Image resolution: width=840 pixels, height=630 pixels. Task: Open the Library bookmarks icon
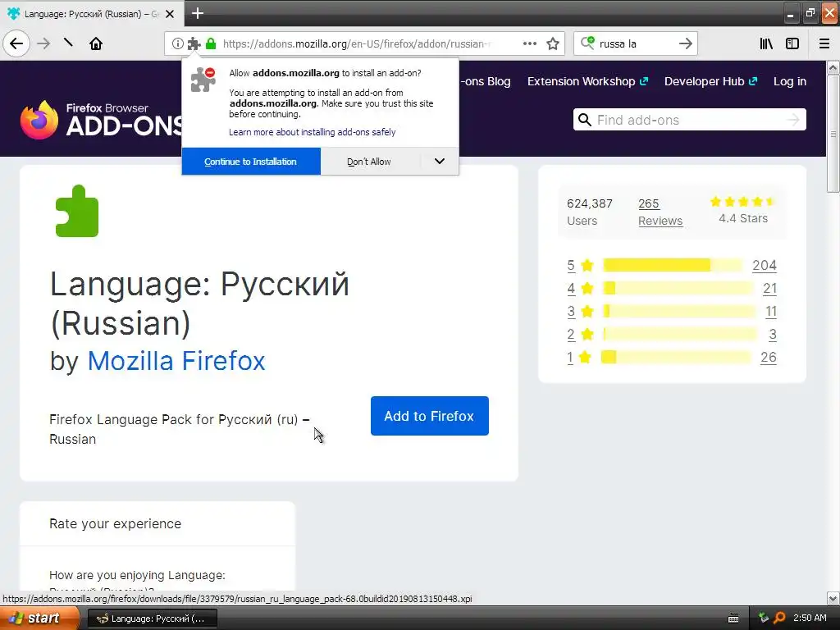point(766,43)
